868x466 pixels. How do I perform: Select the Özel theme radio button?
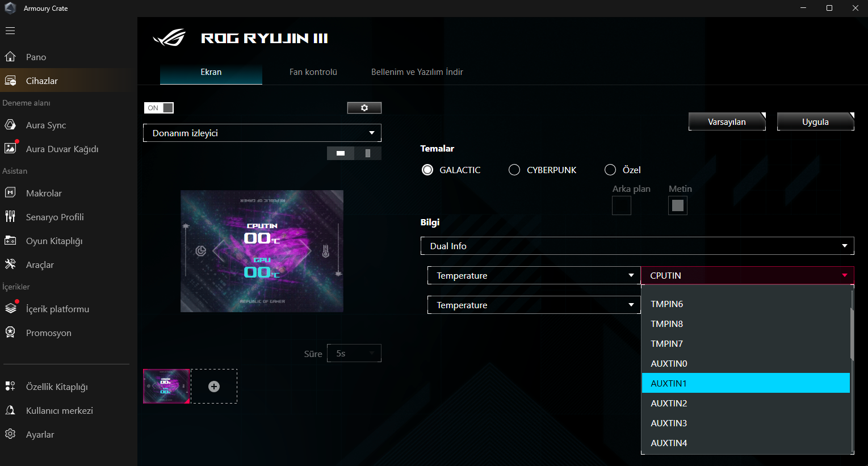point(610,170)
